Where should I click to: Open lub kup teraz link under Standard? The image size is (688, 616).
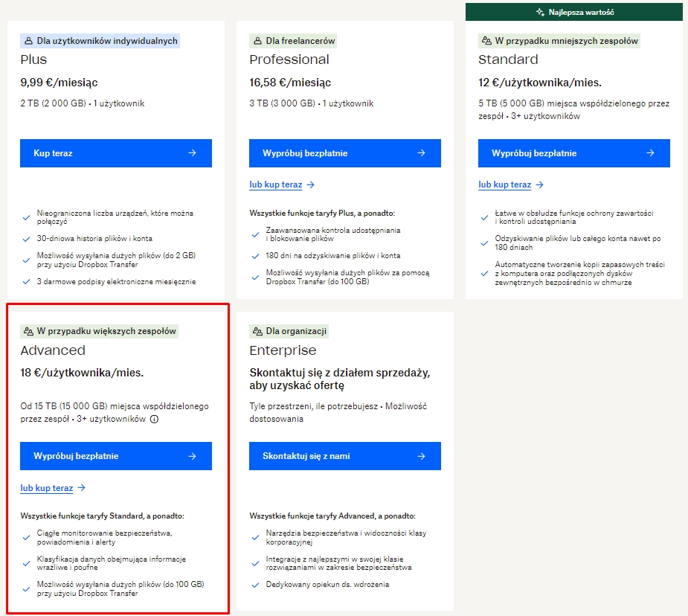pos(504,185)
